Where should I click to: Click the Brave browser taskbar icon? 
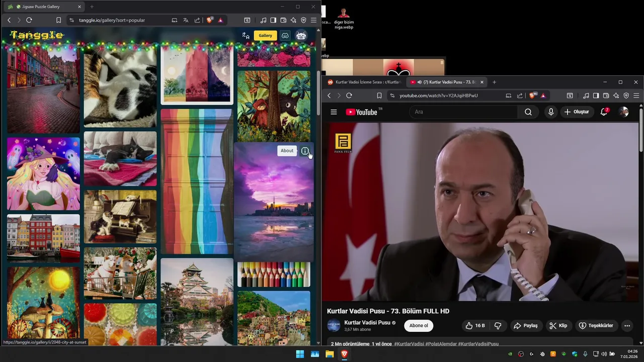coord(344,354)
